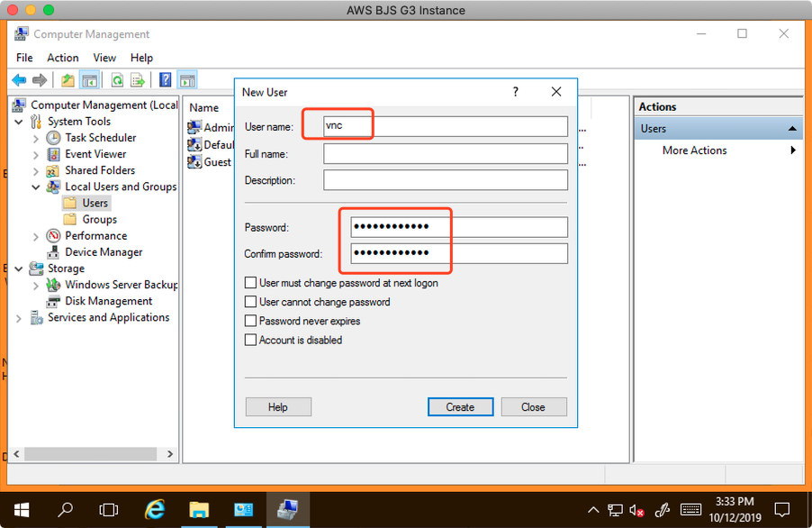Open the View menu

tap(104, 58)
